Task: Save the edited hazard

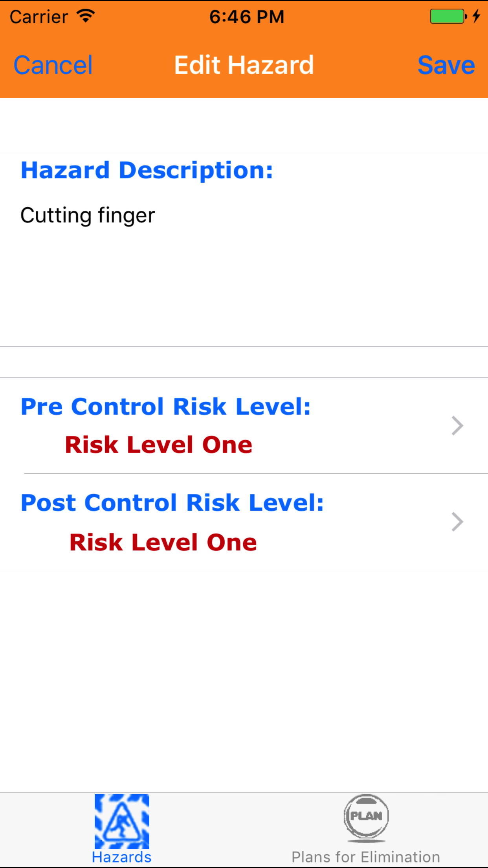Action: [x=446, y=65]
